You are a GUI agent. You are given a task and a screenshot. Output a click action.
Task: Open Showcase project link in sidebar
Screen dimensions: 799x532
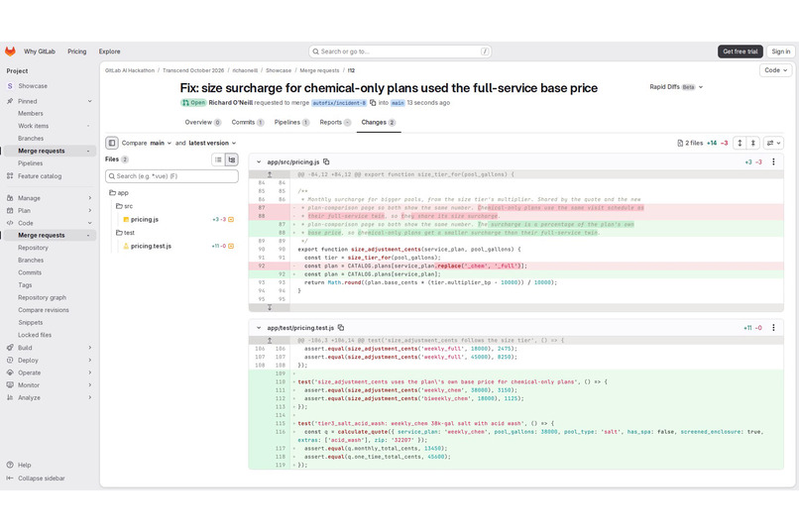(49, 86)
